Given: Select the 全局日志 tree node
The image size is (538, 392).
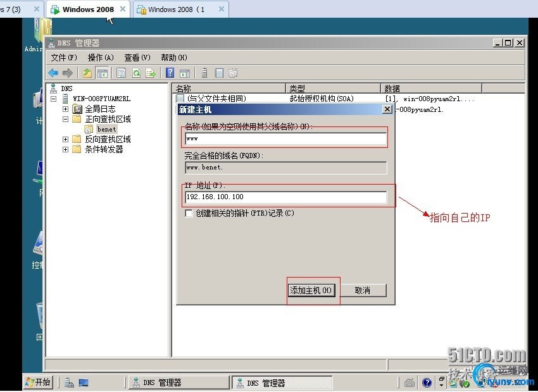Looking at the screenshot, I should [100, 109].
